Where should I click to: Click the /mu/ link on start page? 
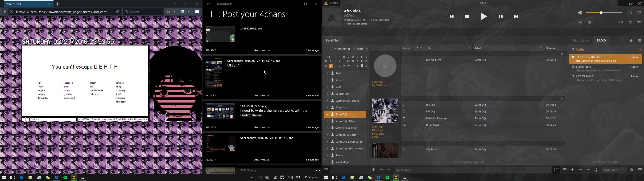40,87
